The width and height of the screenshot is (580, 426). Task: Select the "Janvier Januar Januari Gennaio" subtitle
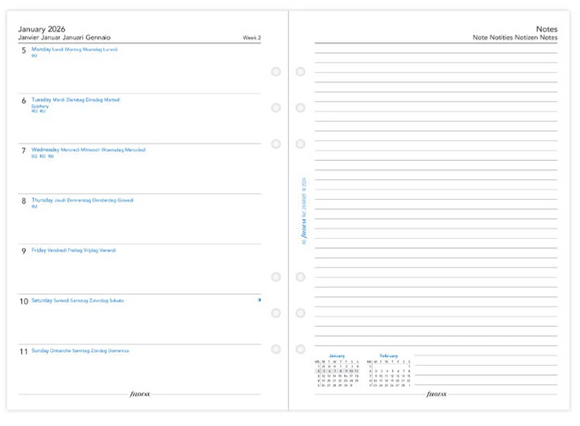[x=64, y=37]
